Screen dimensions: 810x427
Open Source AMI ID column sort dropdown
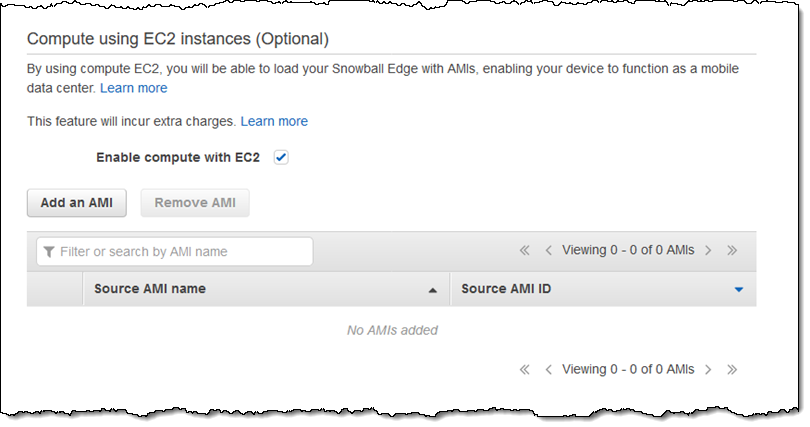[x=739, y=290]
